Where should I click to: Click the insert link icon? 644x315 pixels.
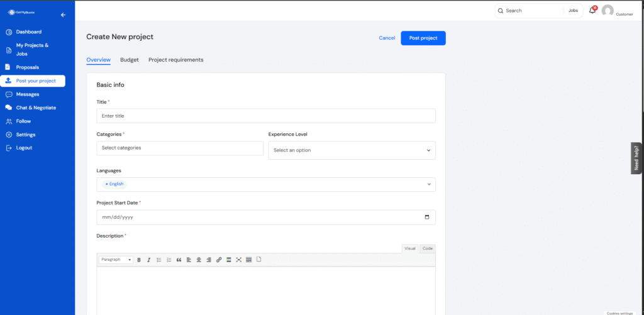point(219,260)
